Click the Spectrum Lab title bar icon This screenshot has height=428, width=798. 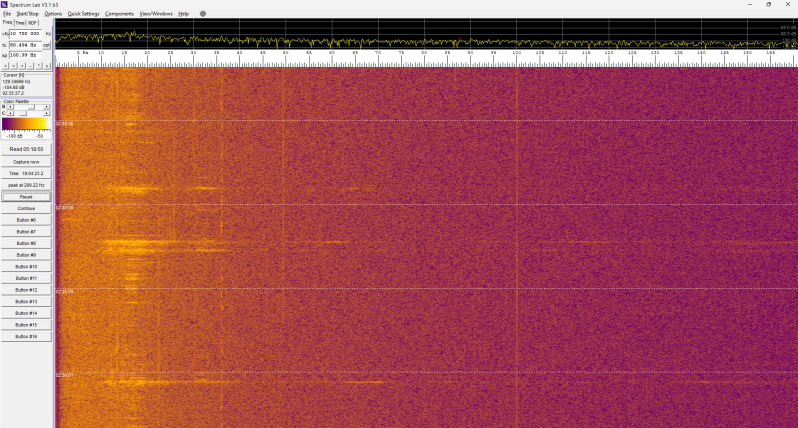click(x=4, y=5)
